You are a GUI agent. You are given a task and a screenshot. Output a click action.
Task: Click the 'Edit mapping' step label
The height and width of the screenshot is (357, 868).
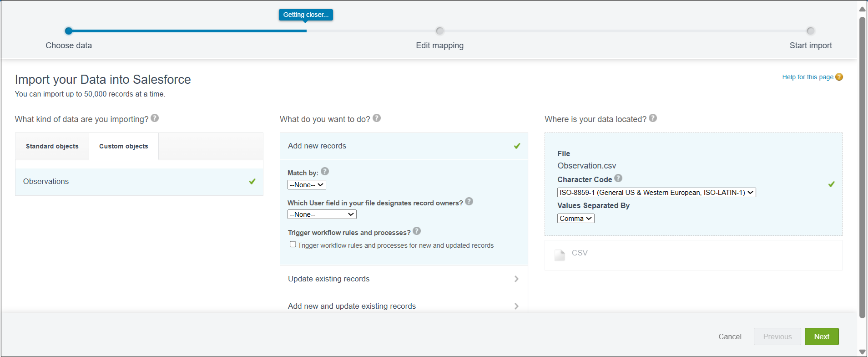point(439,46)
